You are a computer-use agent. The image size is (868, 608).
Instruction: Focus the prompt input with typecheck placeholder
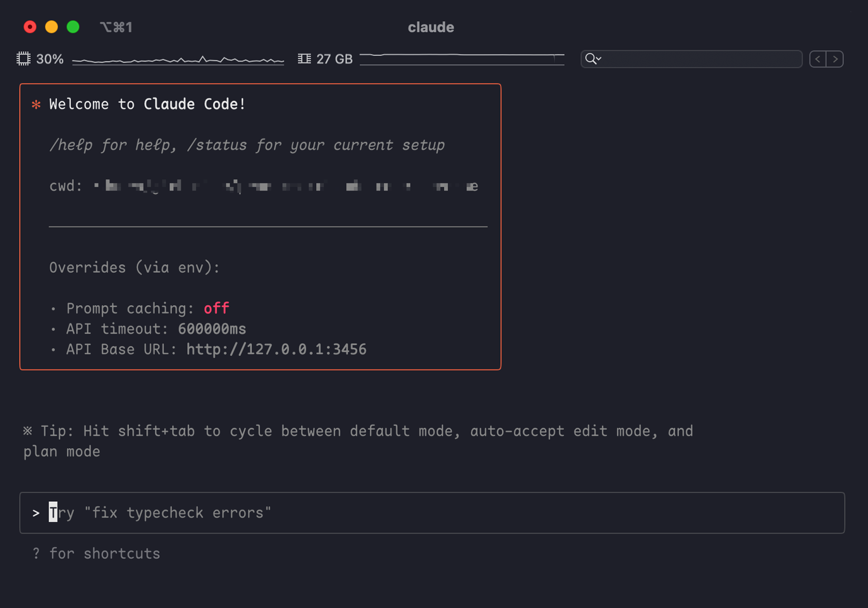(x=432, y=513)
